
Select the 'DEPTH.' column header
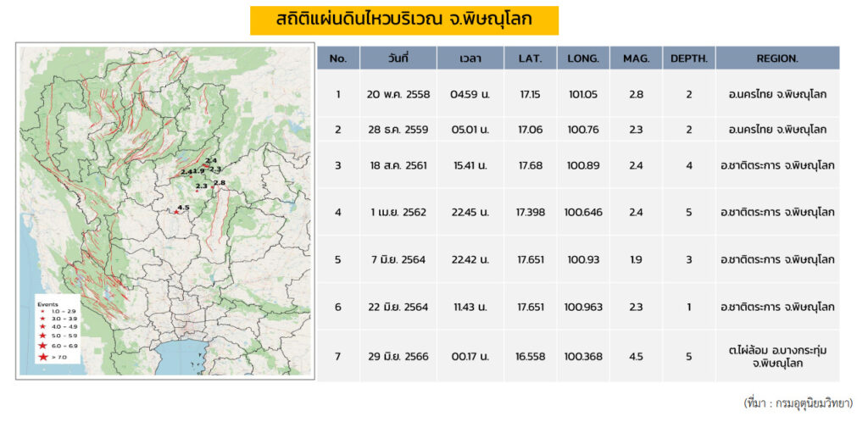(689, 58)
